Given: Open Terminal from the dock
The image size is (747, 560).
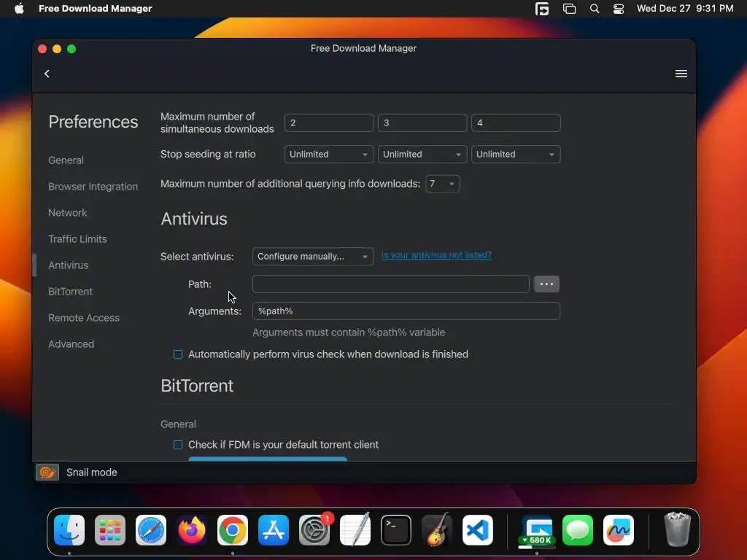Looking at the screenshot, I should tap(396, 530).
